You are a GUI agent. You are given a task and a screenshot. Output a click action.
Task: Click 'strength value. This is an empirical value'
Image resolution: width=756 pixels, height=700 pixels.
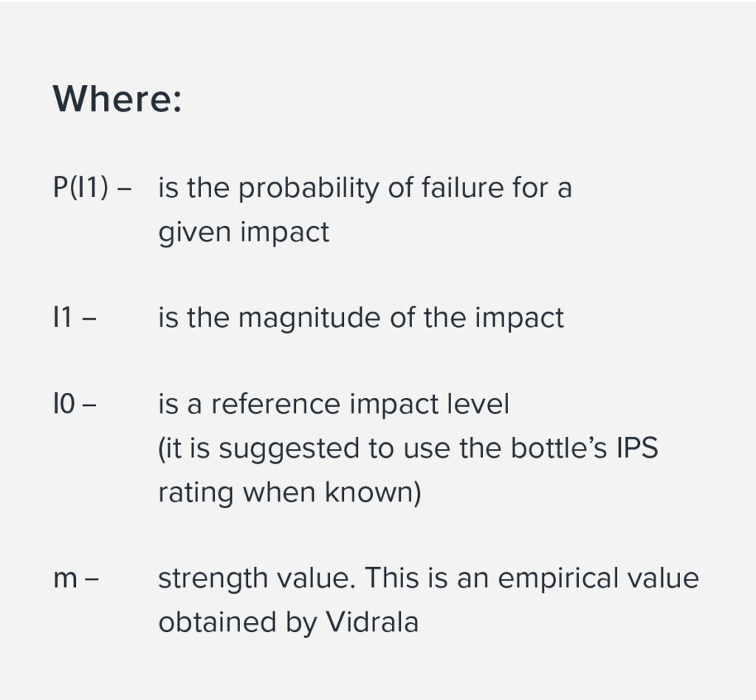point(429,578)
